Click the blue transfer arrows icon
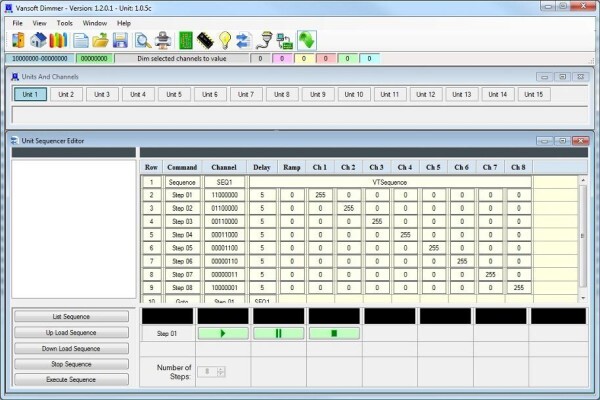This screenshot has width=600, height=400. coord(243,40)
